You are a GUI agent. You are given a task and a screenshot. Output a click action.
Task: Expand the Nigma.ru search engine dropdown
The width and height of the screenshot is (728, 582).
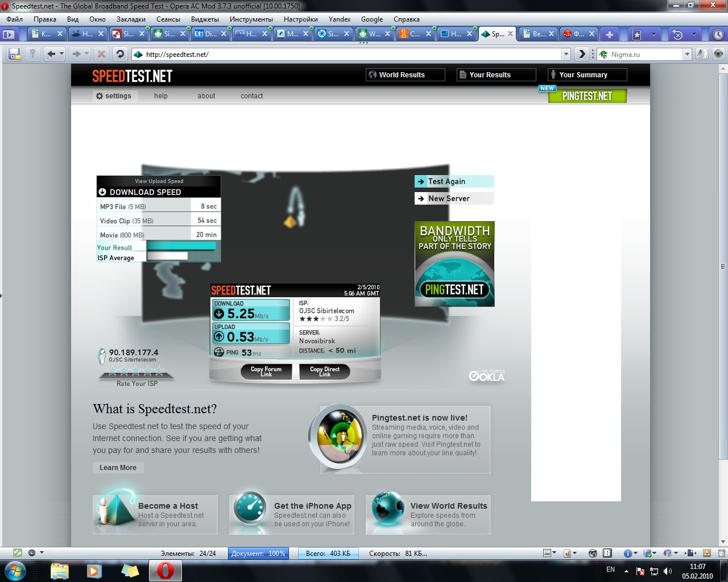pos(687,55)
